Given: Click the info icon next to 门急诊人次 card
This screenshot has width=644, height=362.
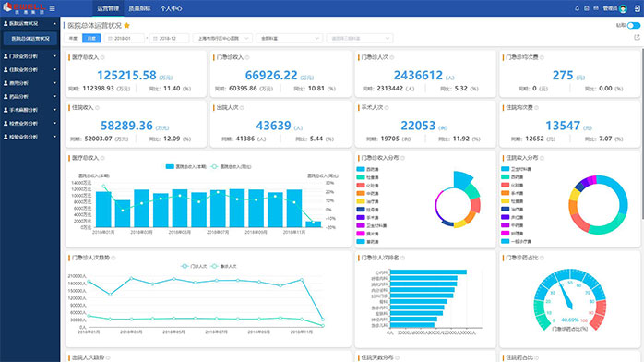Looking at the screenshot, I should (x=392, y=57).
